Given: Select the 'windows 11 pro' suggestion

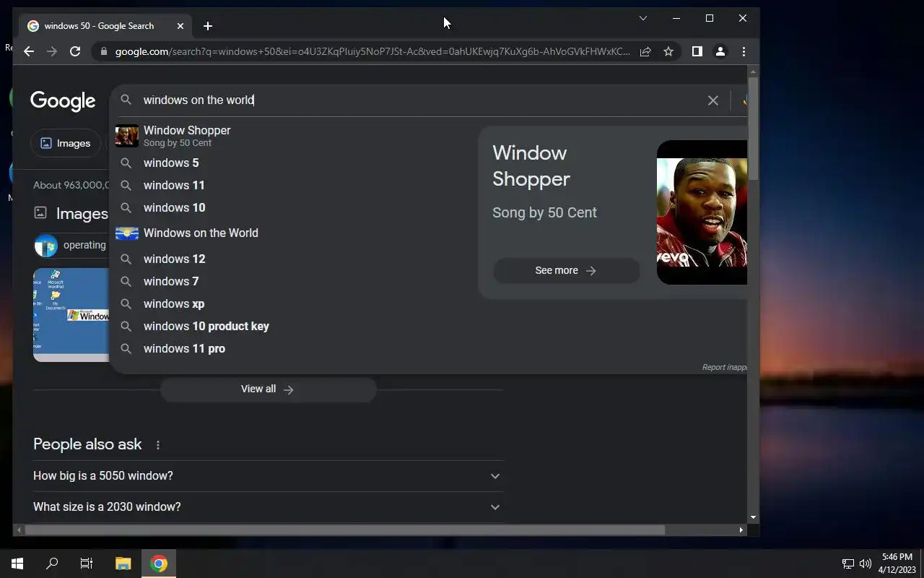Looking at the screenshot, I should point(292,348).
